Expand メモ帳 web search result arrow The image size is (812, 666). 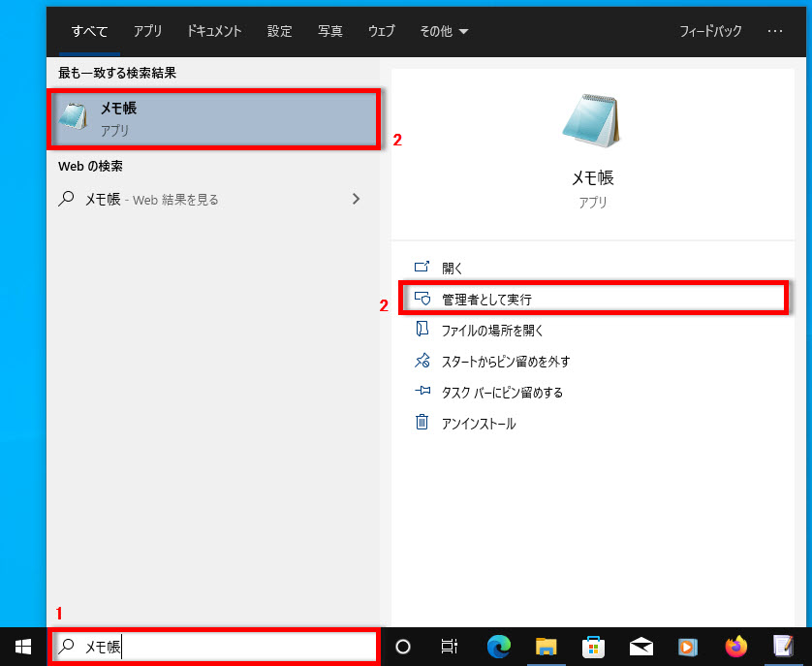[356, 199]
